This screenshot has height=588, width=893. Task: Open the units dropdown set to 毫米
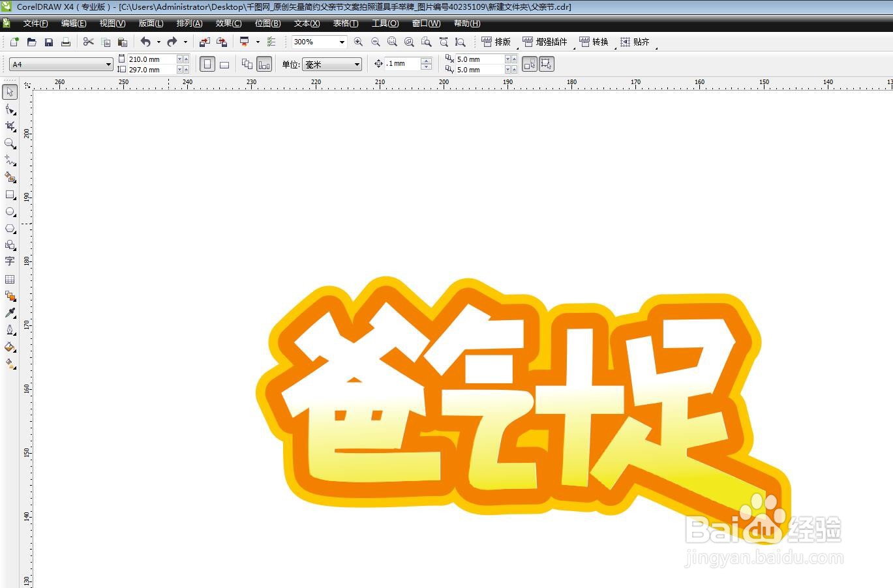coord(356,64)
